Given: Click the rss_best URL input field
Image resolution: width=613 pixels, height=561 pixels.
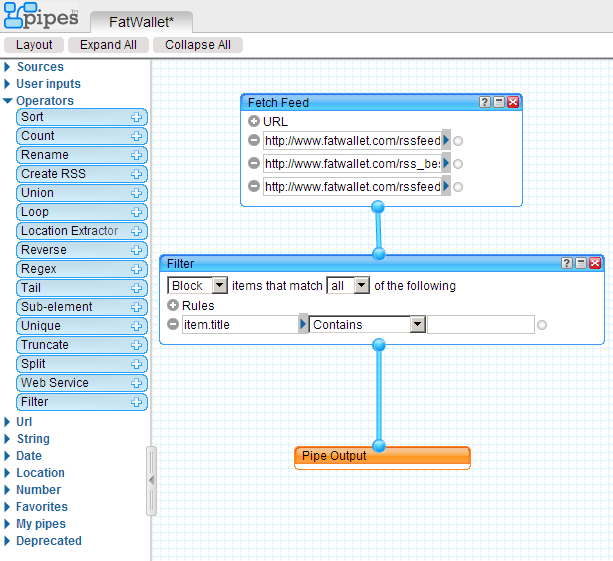Looking at the screenshot, I should 353,163.
